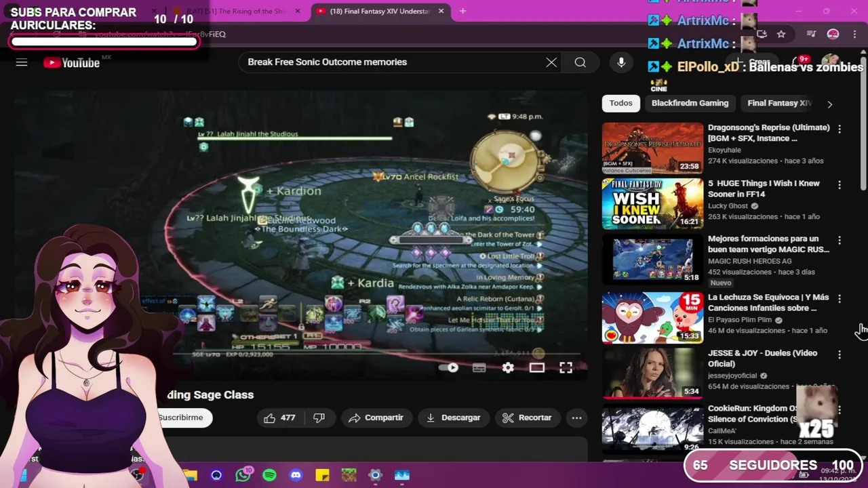Open JESSE & JOY Dueles video title

(762, 358)
